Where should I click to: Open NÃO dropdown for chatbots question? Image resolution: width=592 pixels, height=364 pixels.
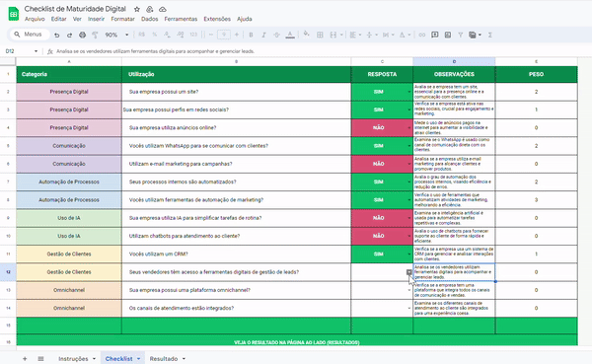tap(408, 236)
